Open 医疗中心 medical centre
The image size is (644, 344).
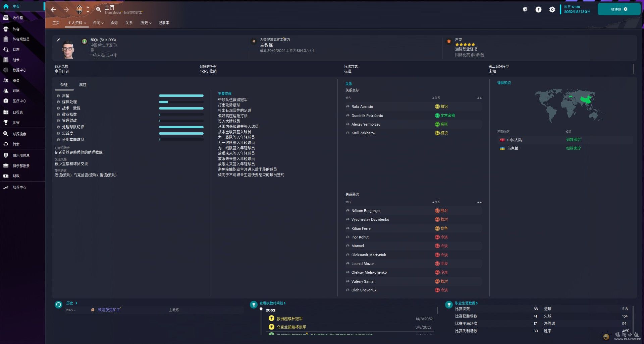click(22, 101)
